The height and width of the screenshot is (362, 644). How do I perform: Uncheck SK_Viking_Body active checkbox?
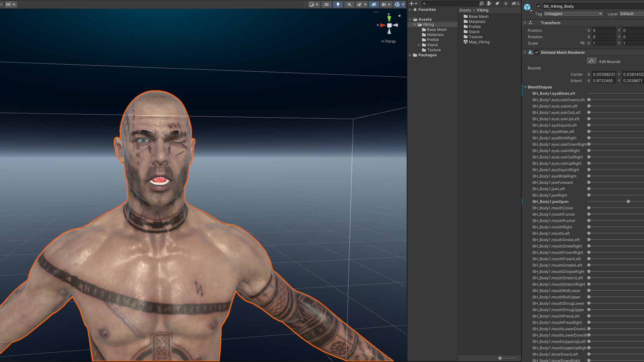538,6
